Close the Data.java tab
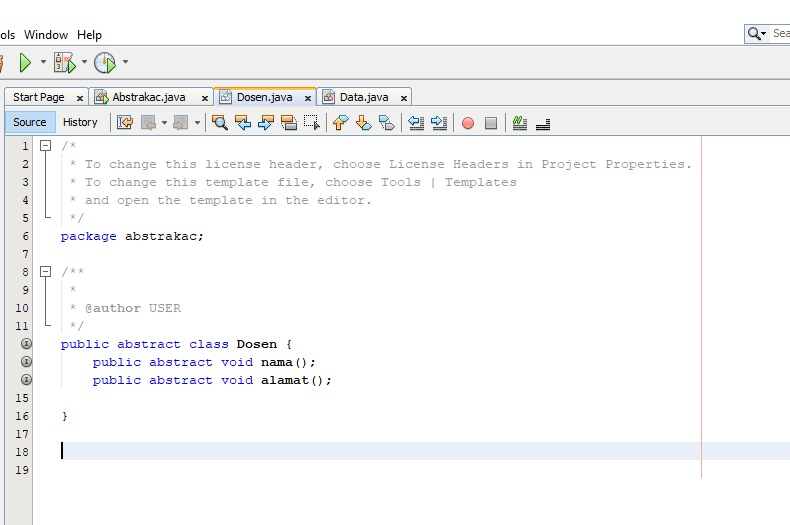Viewport: 790px width, 525px height. point(404,98)
